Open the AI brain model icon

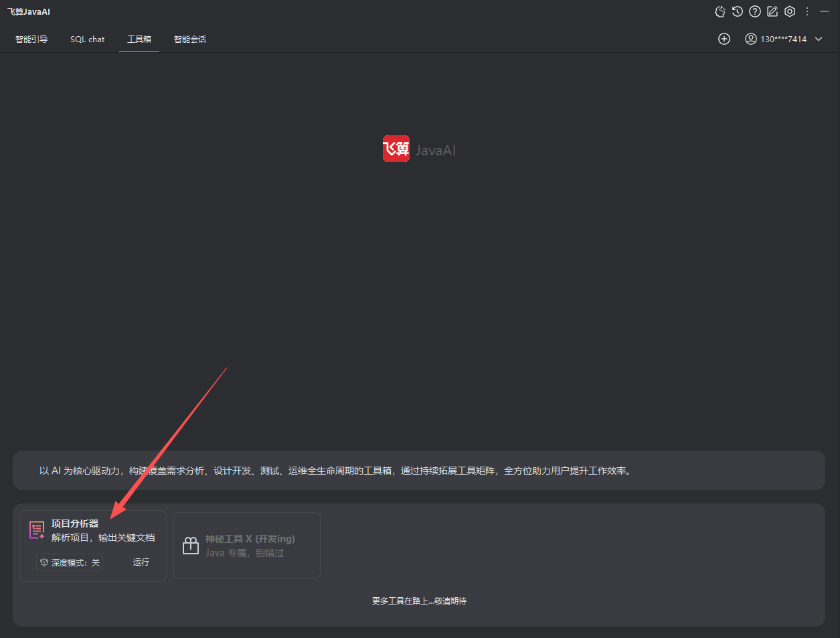[x=720, y=11]
